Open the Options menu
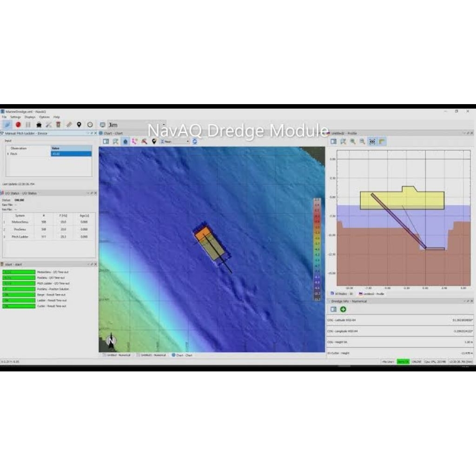 44,117
